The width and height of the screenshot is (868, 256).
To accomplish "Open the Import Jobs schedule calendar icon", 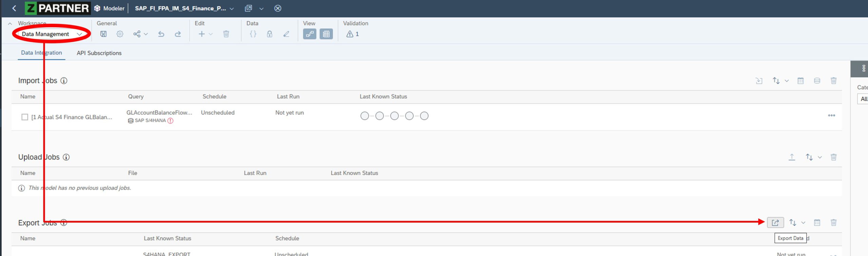I will (x=801, y=81).
